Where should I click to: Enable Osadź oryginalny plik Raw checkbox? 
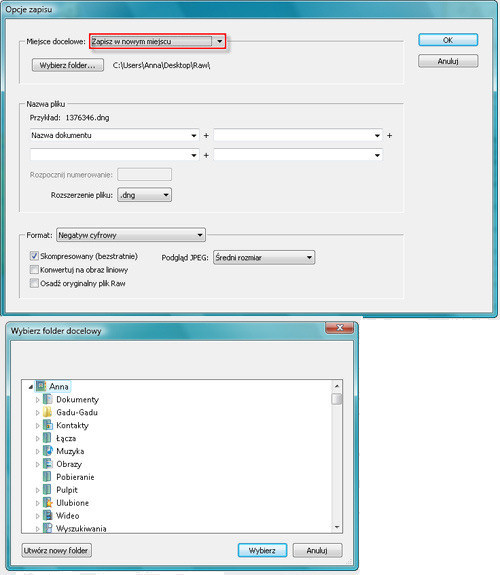pos(34,283)
